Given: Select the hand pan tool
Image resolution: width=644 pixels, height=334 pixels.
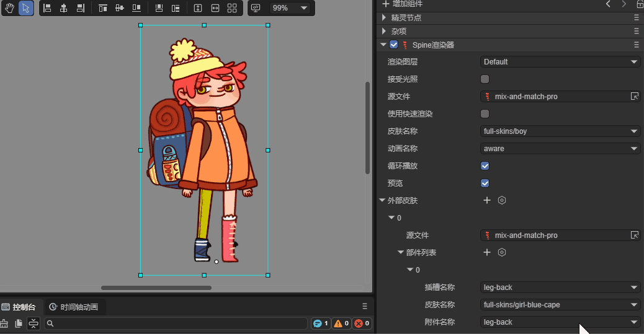Looking at the screenshot, I should pos(9,8).
